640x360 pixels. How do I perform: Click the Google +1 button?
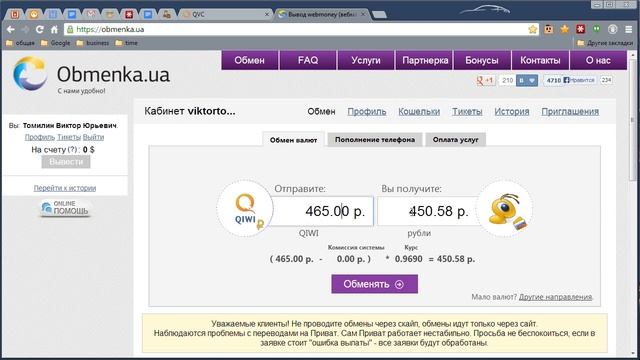pos(485,80)
